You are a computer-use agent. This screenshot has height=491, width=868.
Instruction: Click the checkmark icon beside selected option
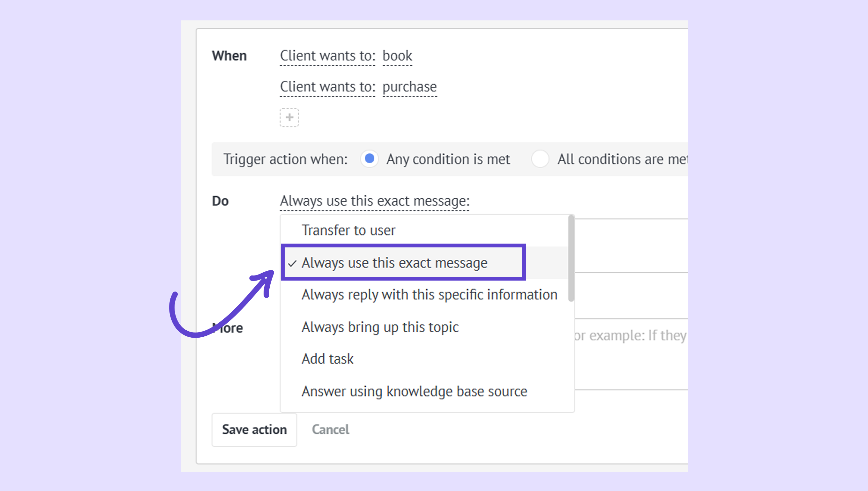point(292,263)
